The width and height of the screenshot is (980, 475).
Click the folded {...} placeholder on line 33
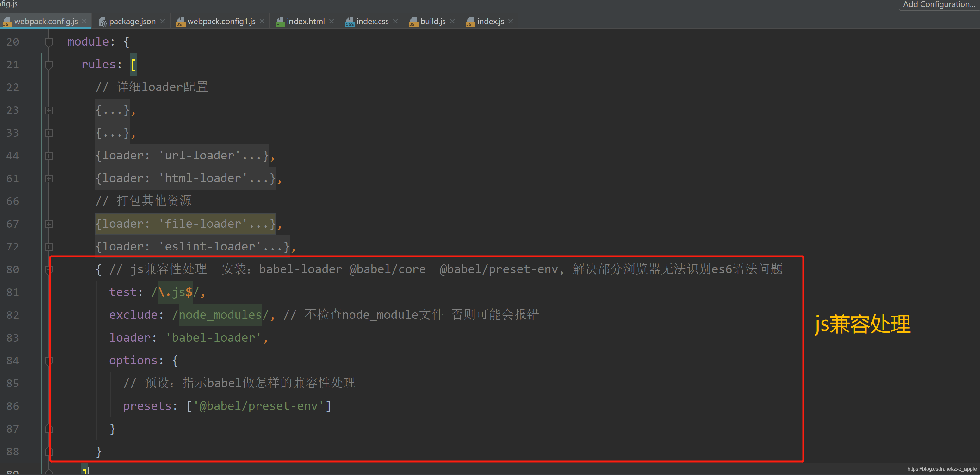(x=113, y=133)
